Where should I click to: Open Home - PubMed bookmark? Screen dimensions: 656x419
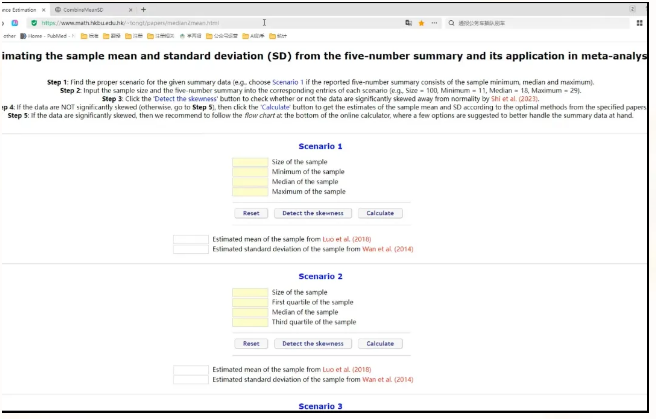[x=48, y=36]
